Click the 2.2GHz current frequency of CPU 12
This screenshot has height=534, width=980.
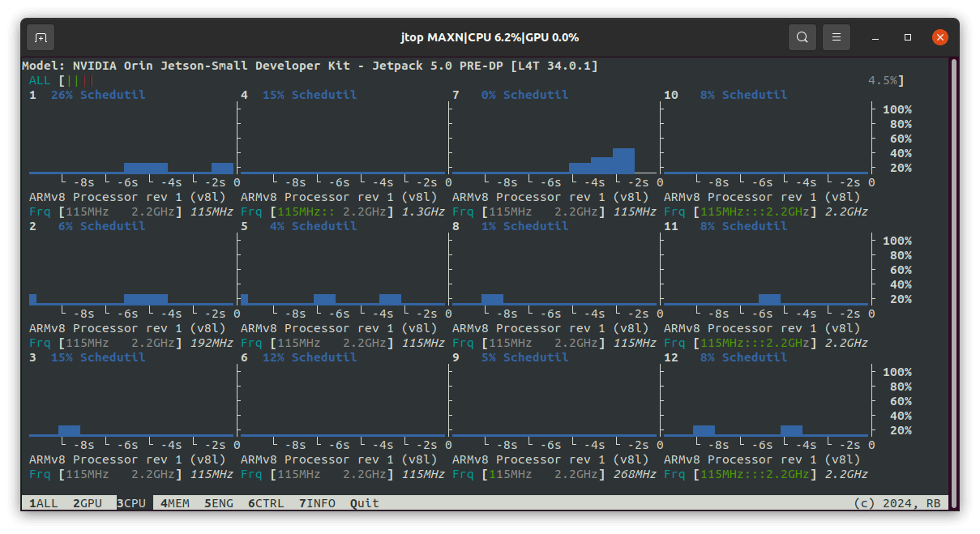pos(846,474)
